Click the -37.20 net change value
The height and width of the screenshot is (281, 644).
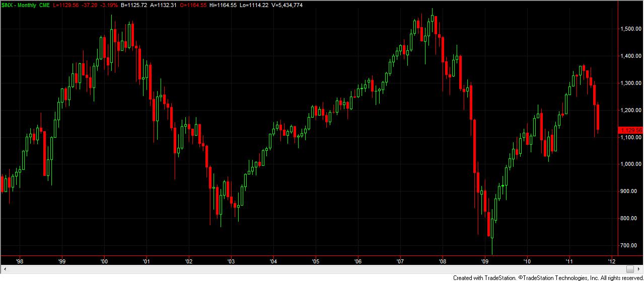pyautogui.click(x=90, y=5)
